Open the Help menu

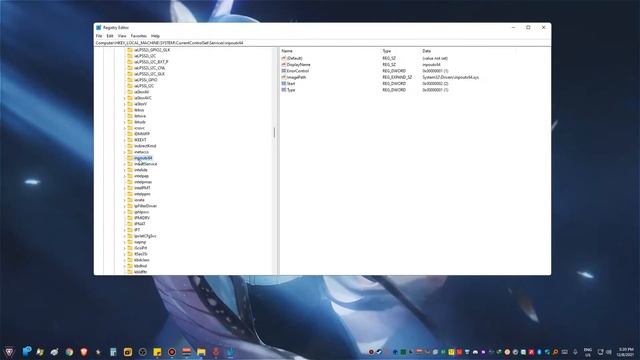coord(155,36)
